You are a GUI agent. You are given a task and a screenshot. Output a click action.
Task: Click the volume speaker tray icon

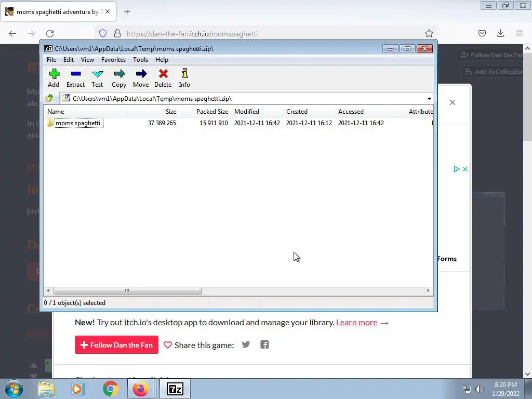479,389
